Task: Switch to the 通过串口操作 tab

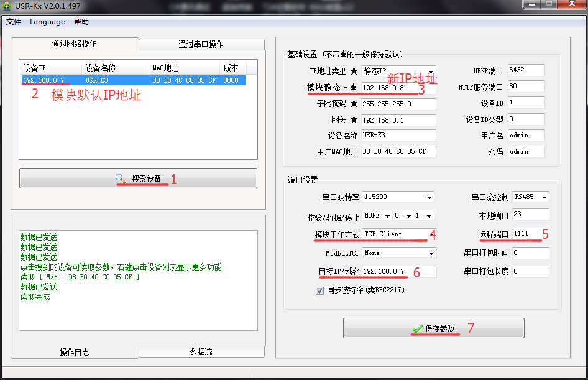Action: tap(201, 44)
